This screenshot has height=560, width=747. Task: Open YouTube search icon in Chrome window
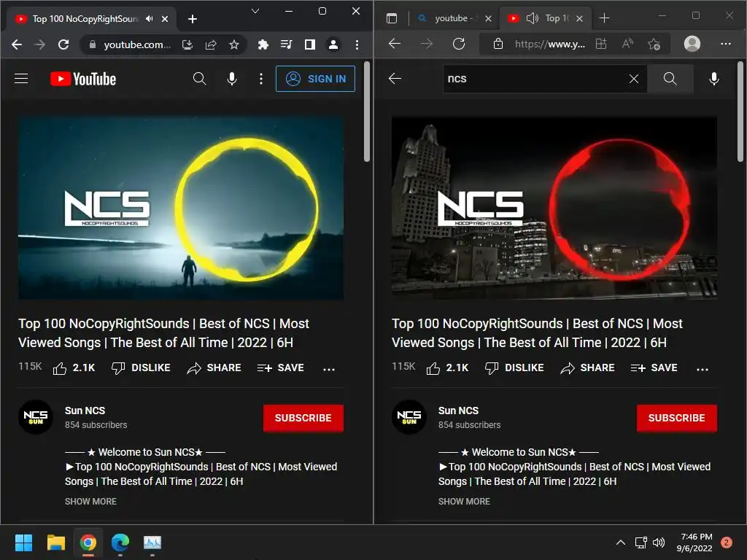(x=200, y=79)
